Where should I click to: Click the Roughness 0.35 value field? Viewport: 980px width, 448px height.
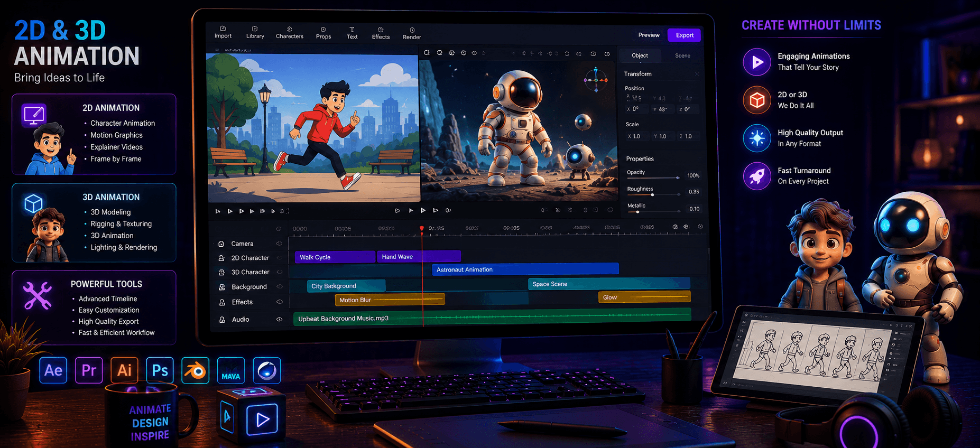[694, 192]
